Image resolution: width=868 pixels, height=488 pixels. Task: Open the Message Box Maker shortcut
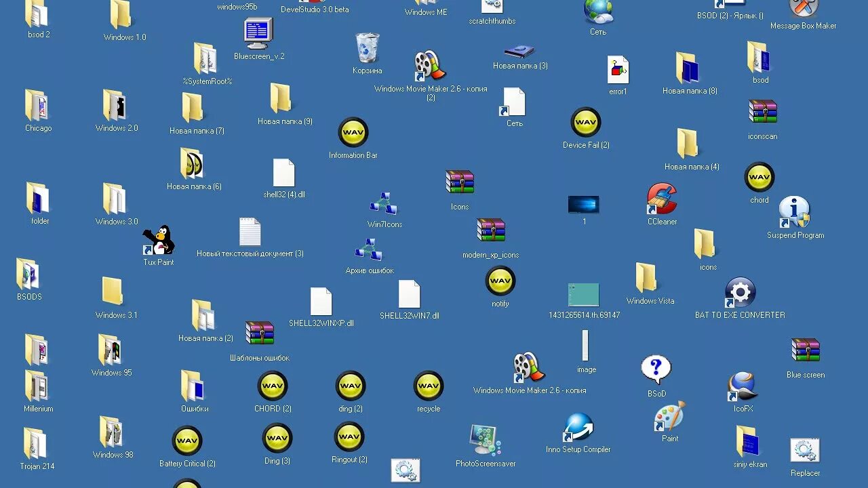point(804,7)
